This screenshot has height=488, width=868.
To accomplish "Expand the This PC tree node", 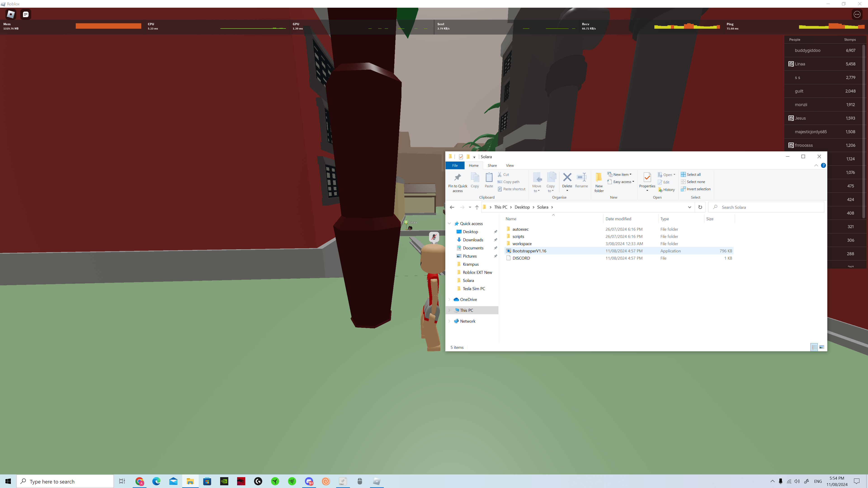I will [x=449, y=310].
